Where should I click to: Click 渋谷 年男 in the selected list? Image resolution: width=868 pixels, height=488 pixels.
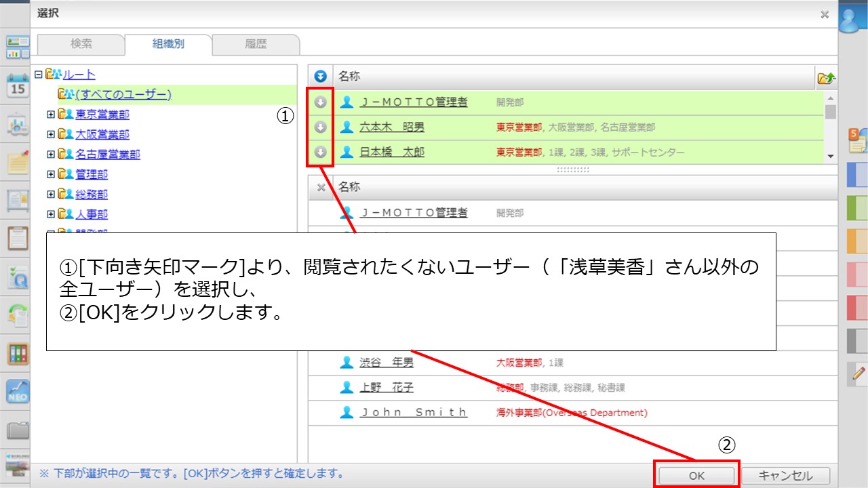click(386, 363)
